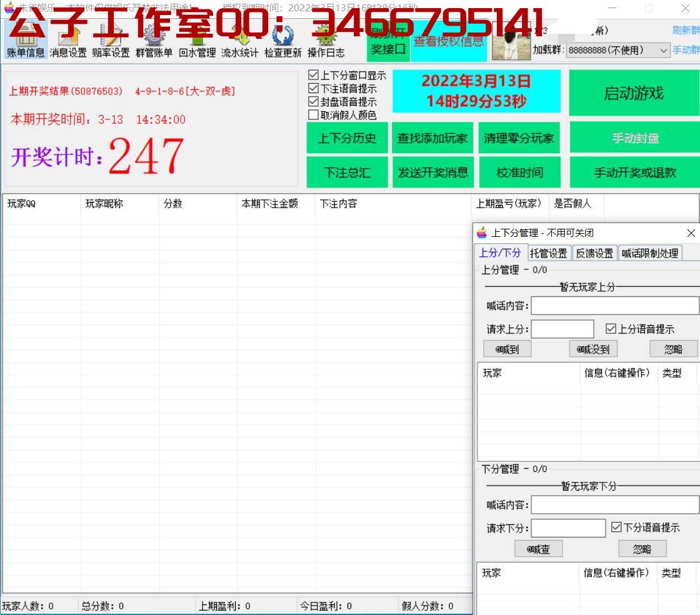Click 手动封盘 button
Screen dimensions: 700x615
pos(635,138)
